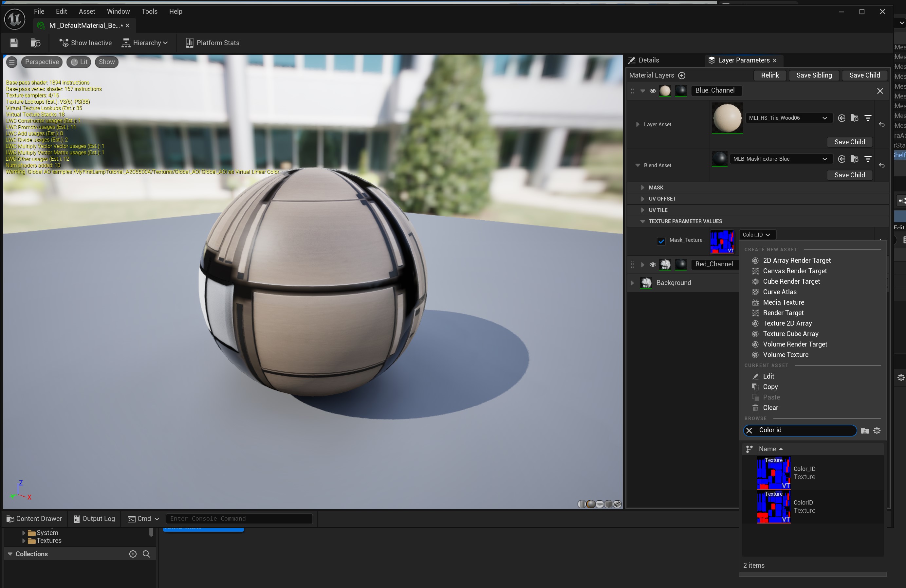This screenshot has height=588, width=906.
Task: Click top Save Child button in Material Layers
Action: point(864,75)
